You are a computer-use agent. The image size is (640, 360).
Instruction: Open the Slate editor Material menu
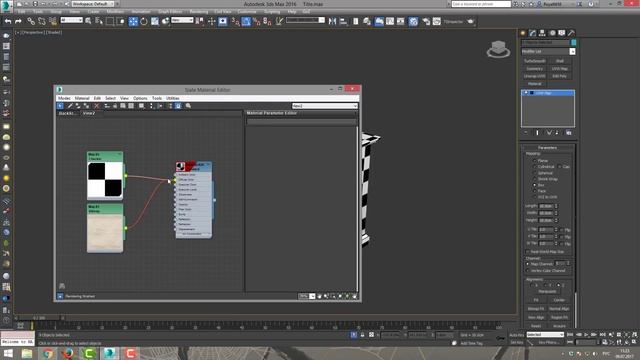pos(82,98)
